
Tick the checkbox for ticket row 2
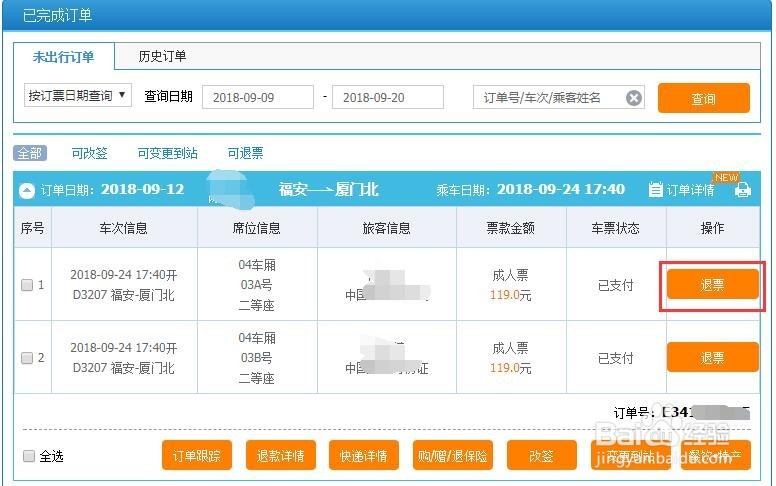[27, 358]
